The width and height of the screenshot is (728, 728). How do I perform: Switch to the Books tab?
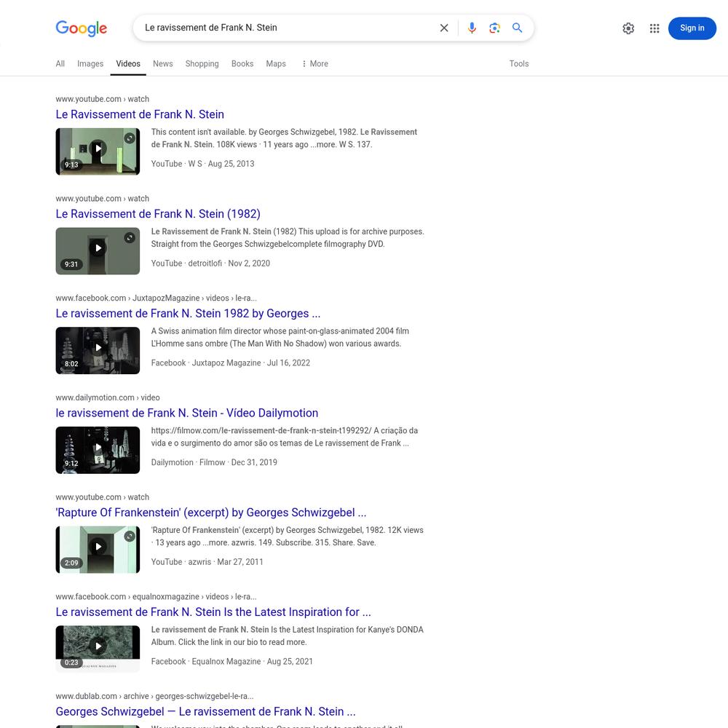click(242, 63)
